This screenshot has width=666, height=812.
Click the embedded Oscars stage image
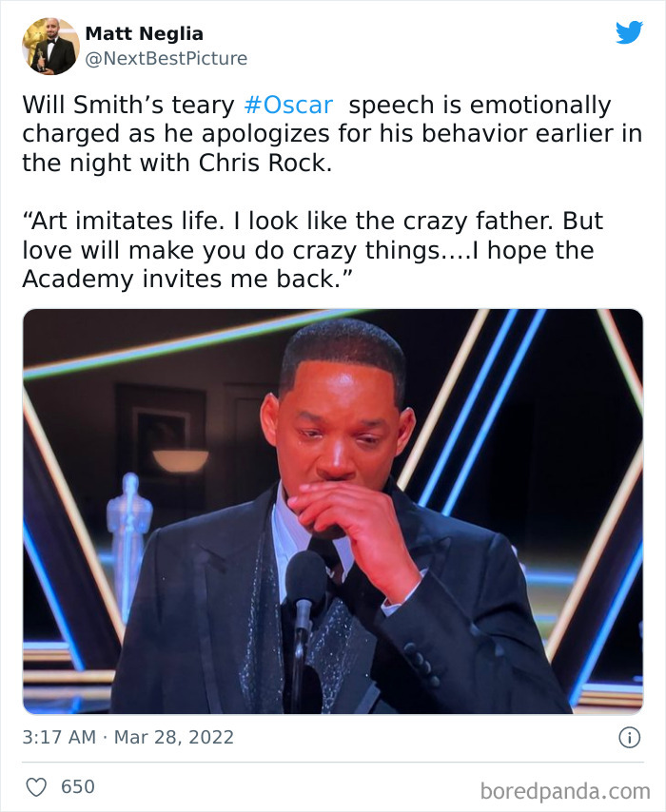click(x=333, y=509)
